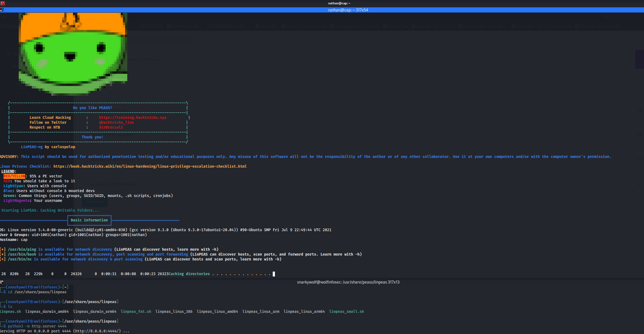Click the LightMagenta legend entry
The image size is (644, 334).
(33, 201)
